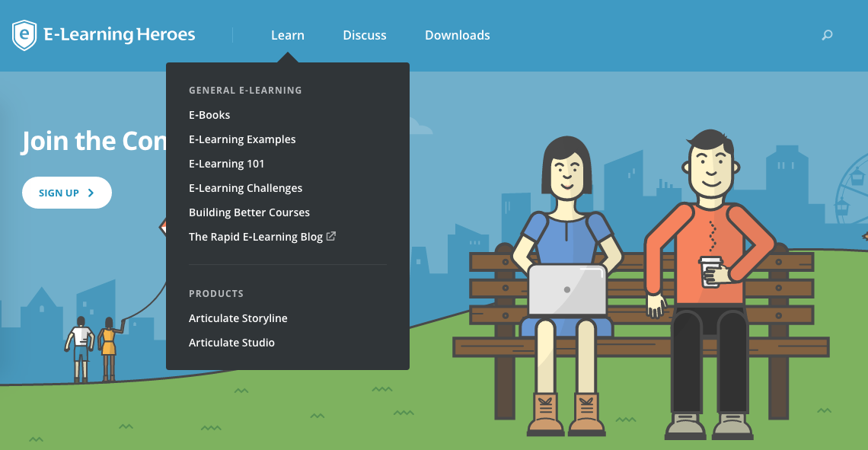Choose Articulate Studio under Products
868x450 pixels.
coord(231,343)
